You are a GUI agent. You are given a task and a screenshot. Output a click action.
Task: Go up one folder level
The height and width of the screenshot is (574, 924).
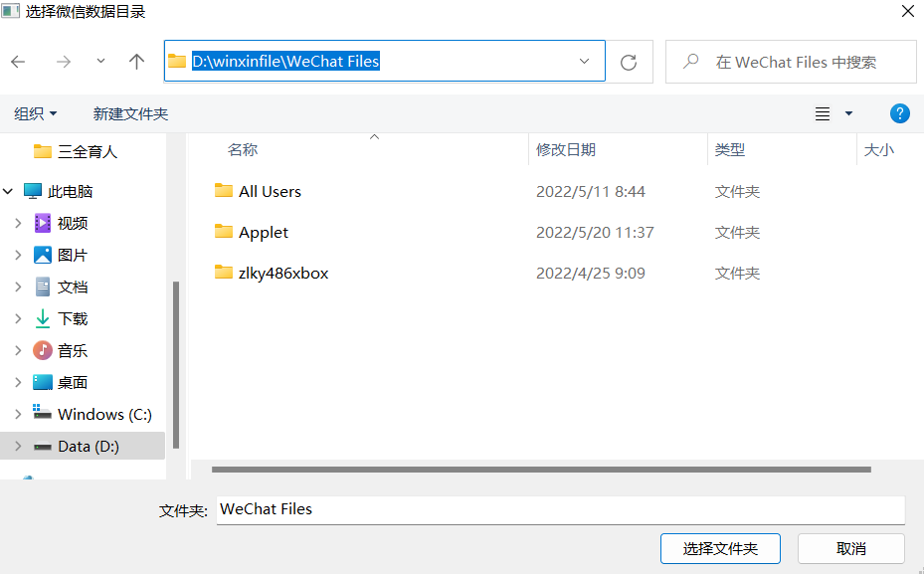[x=136, y=62]
